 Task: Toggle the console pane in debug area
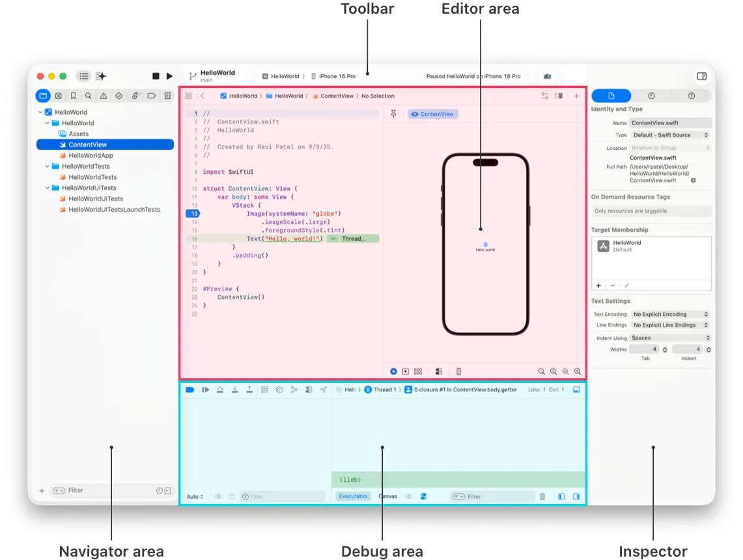(x=577, y=497)
